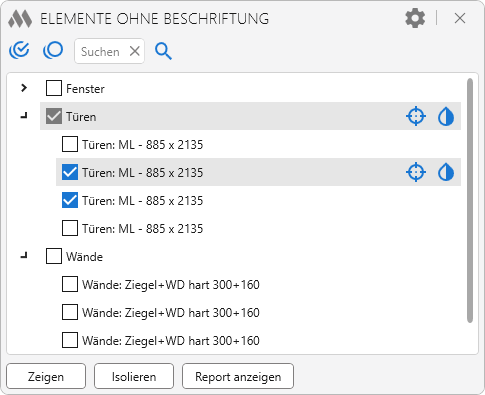Click the vertical scrollbar of the list
The height and width of the screenshot is (395, 485).
tap(470, 200)
